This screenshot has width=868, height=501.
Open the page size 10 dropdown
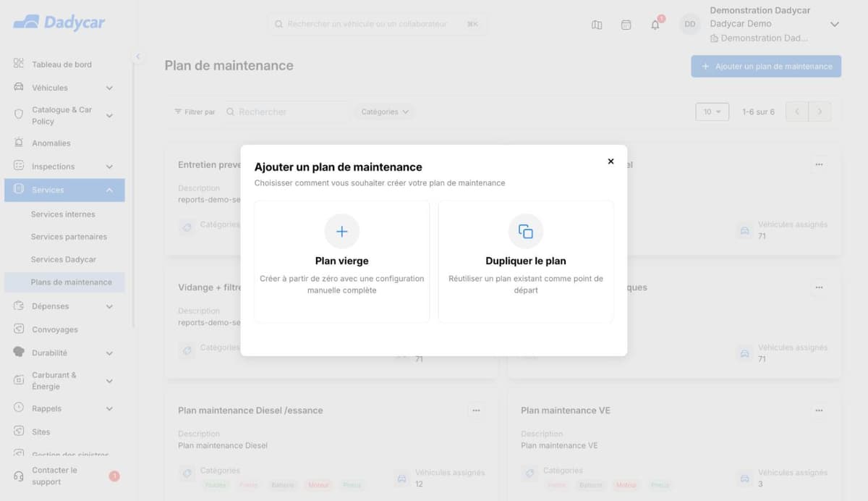712,111
